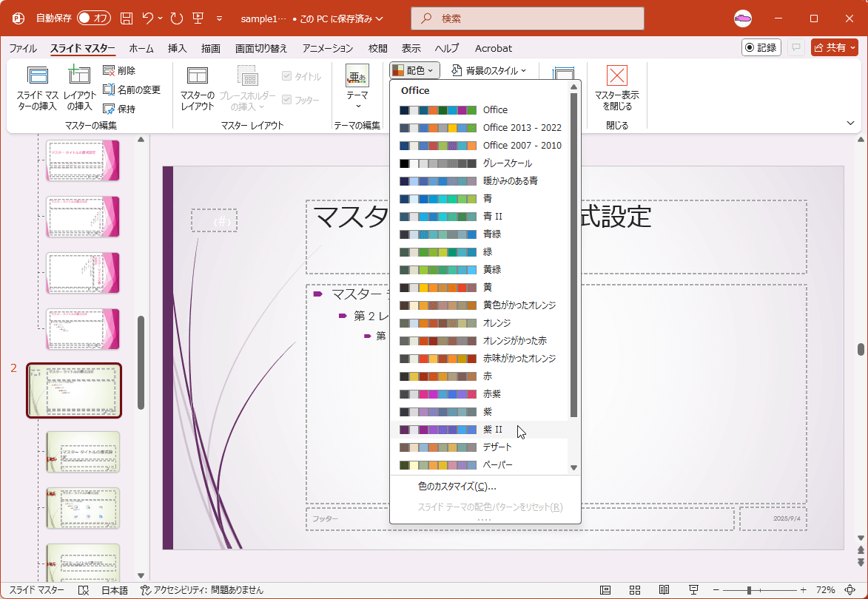Switch to Slide Sorter view icon
Viewport: 868px width, 599px height.
click(x=635, y=590)
